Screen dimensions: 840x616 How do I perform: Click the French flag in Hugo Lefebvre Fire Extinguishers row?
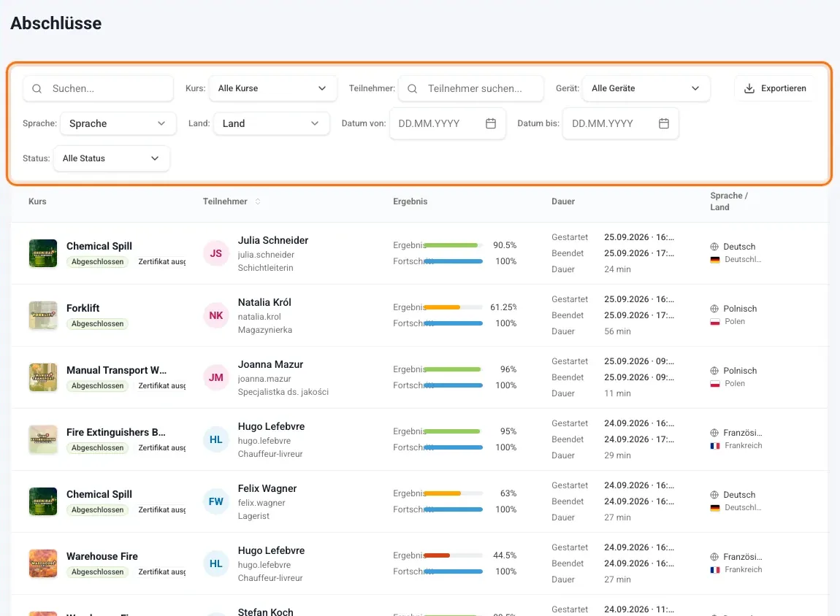pos(714,446)
